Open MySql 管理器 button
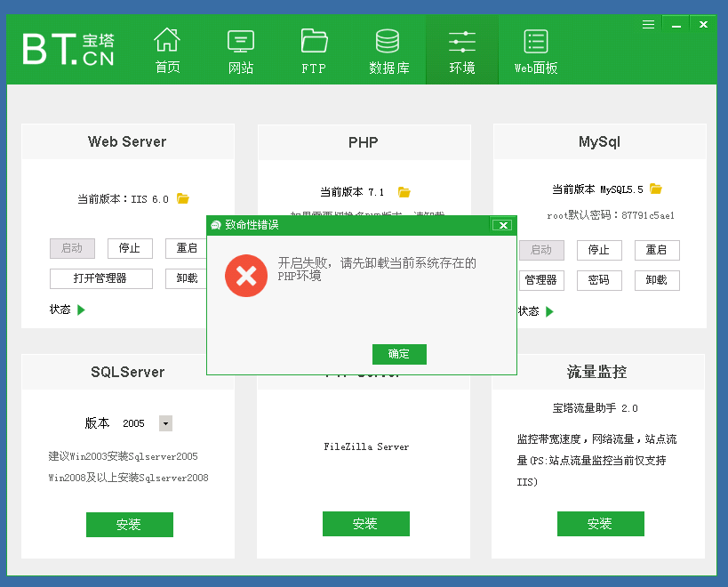This screenshot has width=728, height=587. (x=541, y=280)
